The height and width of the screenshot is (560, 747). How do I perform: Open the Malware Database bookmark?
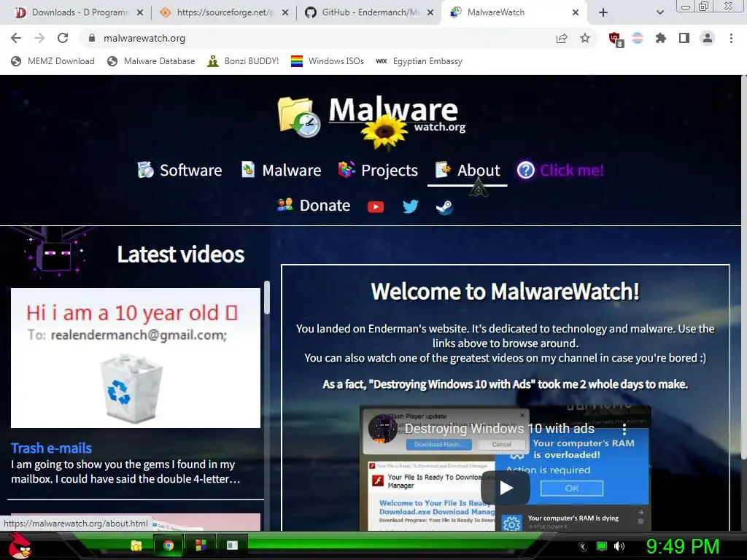pyautogui.click(x=152, y=61)
